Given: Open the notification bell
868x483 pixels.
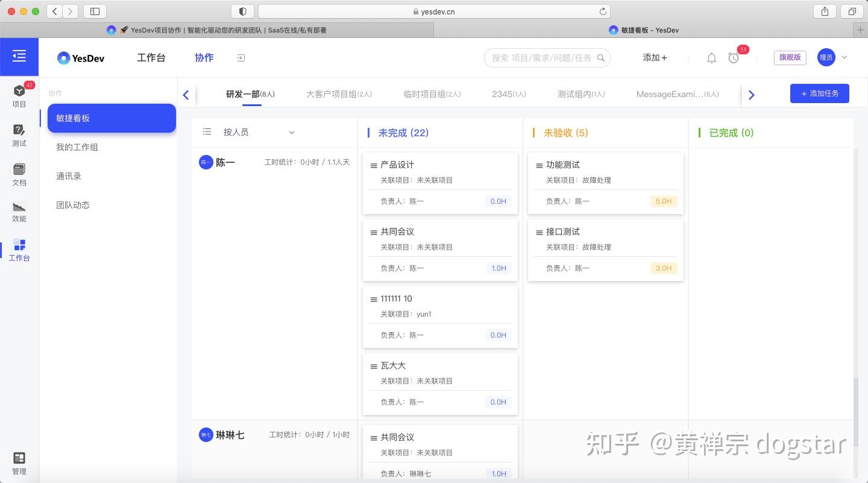Looking at the screenshot, I should 711,58.
